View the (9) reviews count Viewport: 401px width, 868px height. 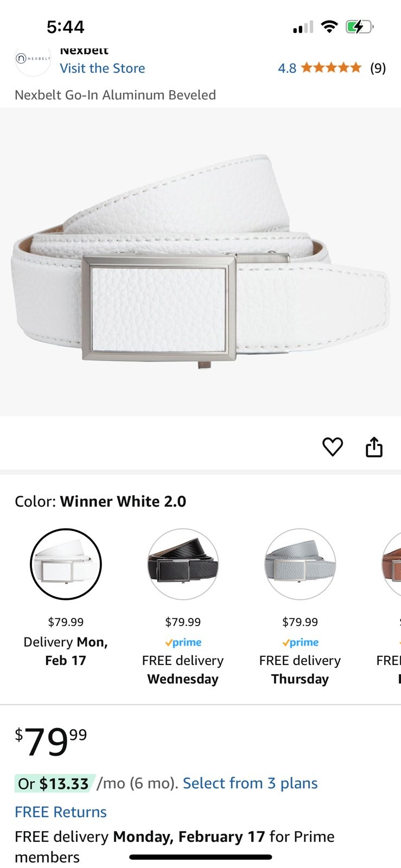(x=378, y=68)
